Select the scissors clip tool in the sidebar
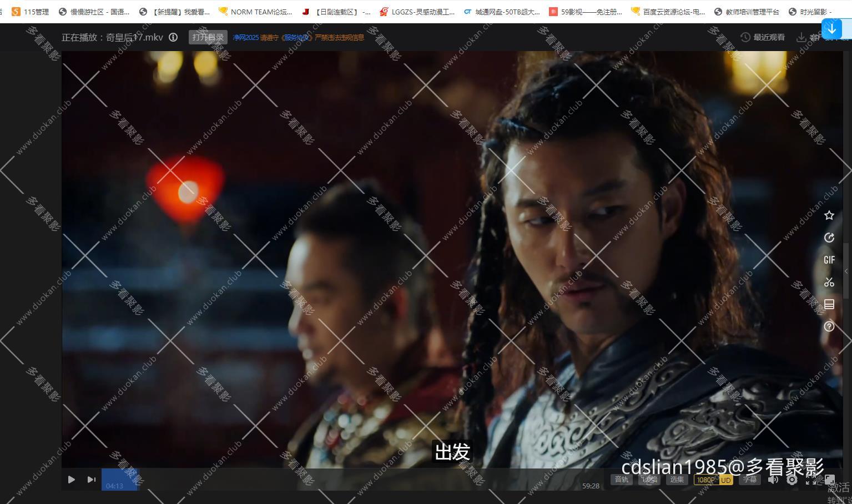Image resolution: width=852 pixels, height=504 pixels. [x=829, y=282]
